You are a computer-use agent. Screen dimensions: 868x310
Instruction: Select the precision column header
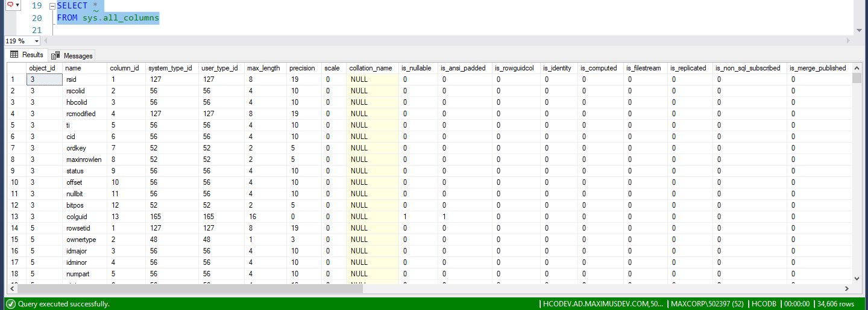coord(303,68)
